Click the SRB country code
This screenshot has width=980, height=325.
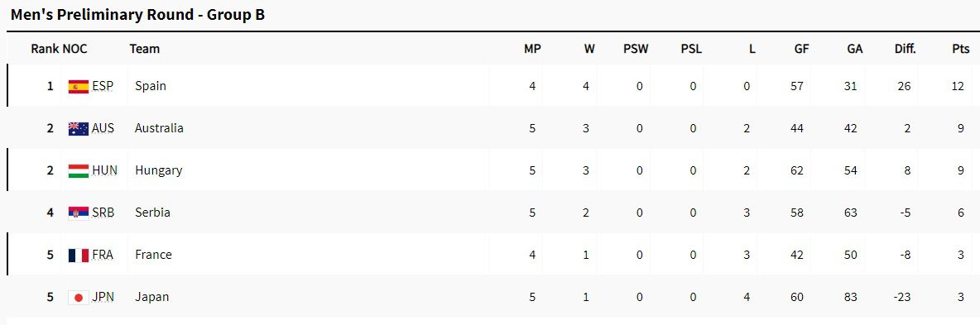coord(103,213)
